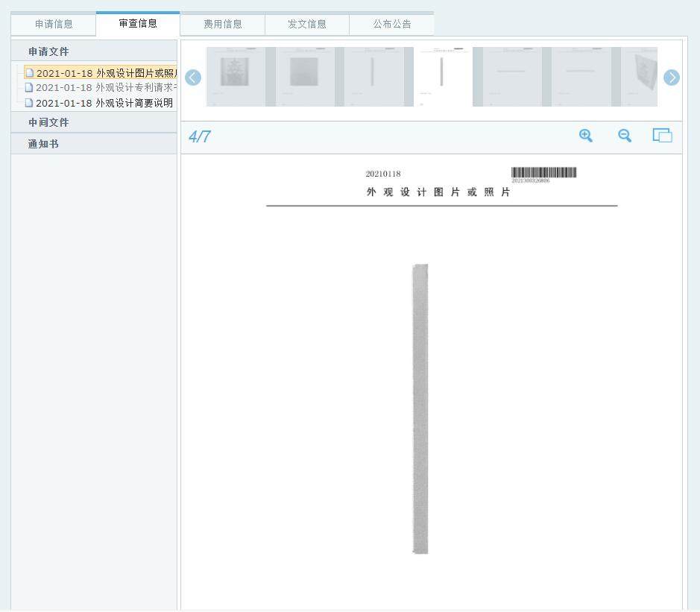Image resolution: width=700 pixels, height=612 pixels.
Task: Collapse the 申请文件 section header
Action: [x=48, y=51]
